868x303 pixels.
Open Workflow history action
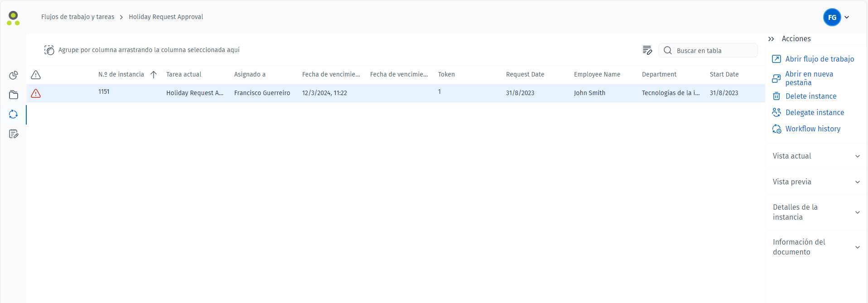[812, 129]
